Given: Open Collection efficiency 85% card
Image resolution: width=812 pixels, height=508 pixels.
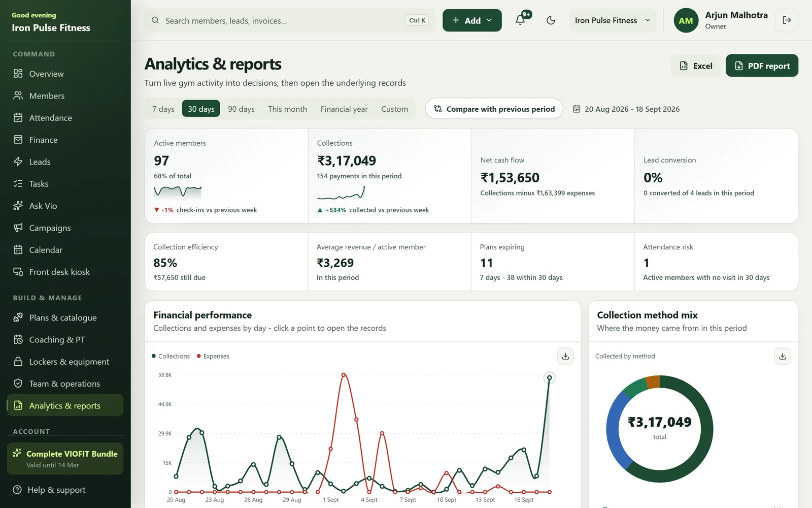Looking at the screenshot, I should click(226, 262).
